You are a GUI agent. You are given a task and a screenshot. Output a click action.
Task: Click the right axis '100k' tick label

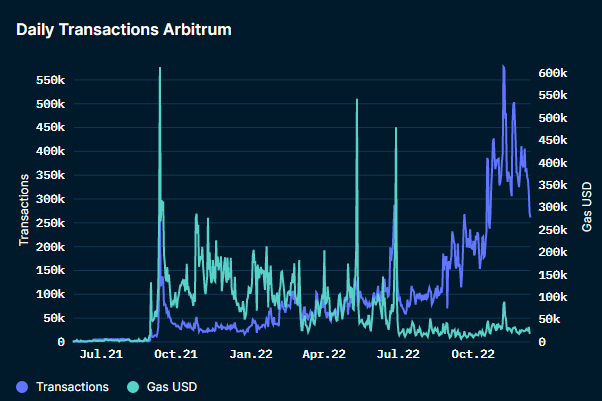click(553, 297)
